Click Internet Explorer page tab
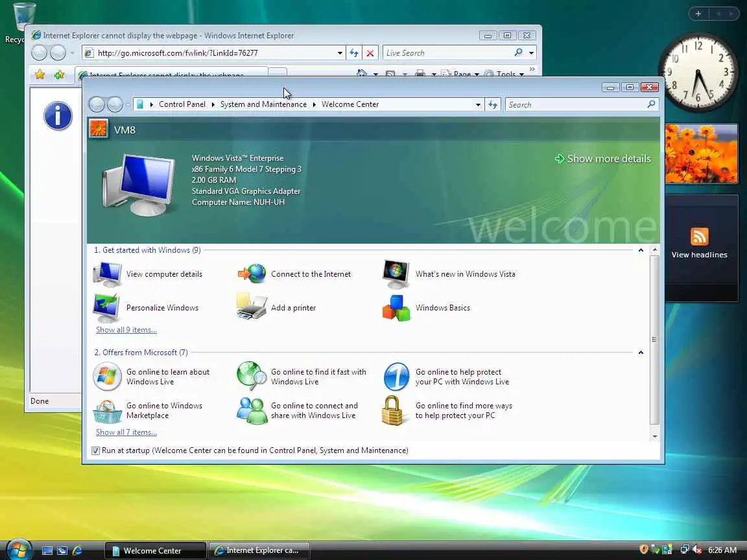The width and height of the screenshot is (747, 560). pos(171,73)
